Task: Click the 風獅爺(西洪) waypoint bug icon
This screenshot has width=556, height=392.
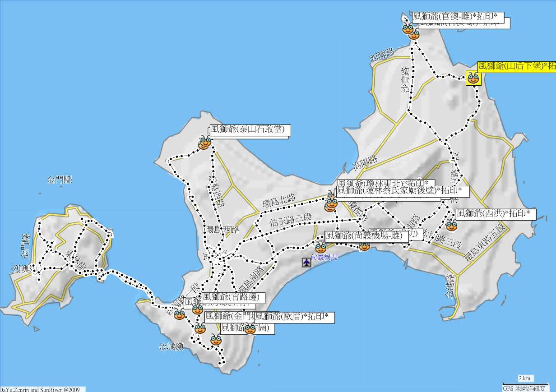Action: point(451,225)
